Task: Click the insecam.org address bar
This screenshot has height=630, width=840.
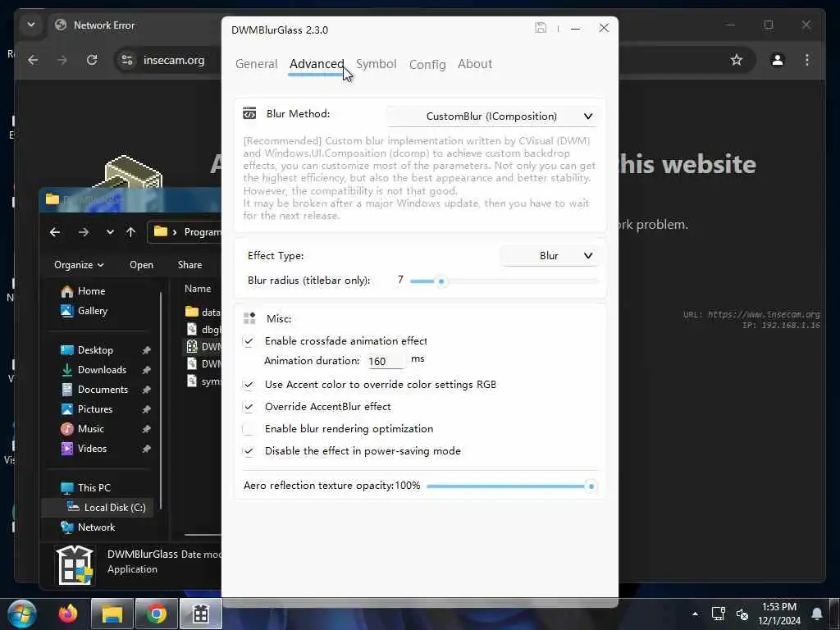Action: 174,60
